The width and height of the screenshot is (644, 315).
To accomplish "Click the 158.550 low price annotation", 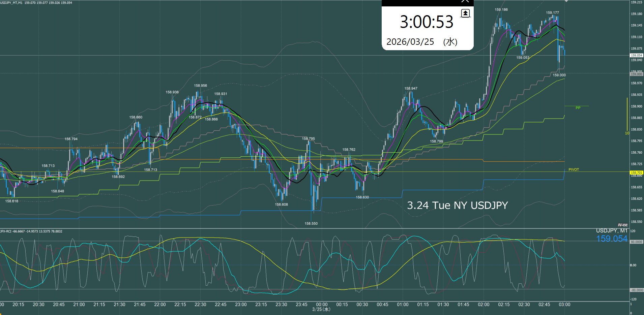I will pyautogui.click(x=311, y=224).
